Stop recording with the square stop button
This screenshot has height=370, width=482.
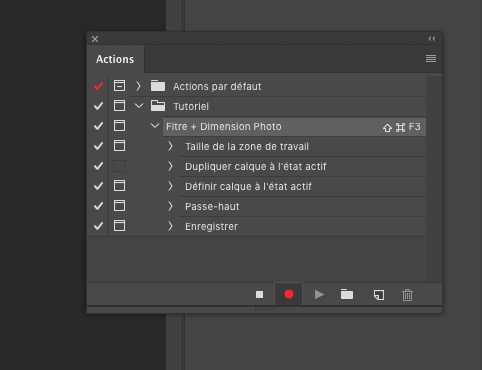[x=259, y=295]
